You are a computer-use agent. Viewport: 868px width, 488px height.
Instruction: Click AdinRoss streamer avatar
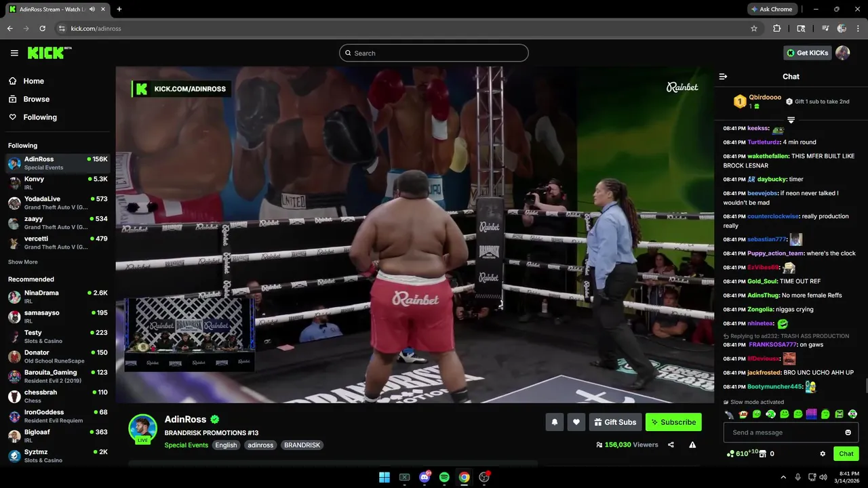[x=143, y=428]
